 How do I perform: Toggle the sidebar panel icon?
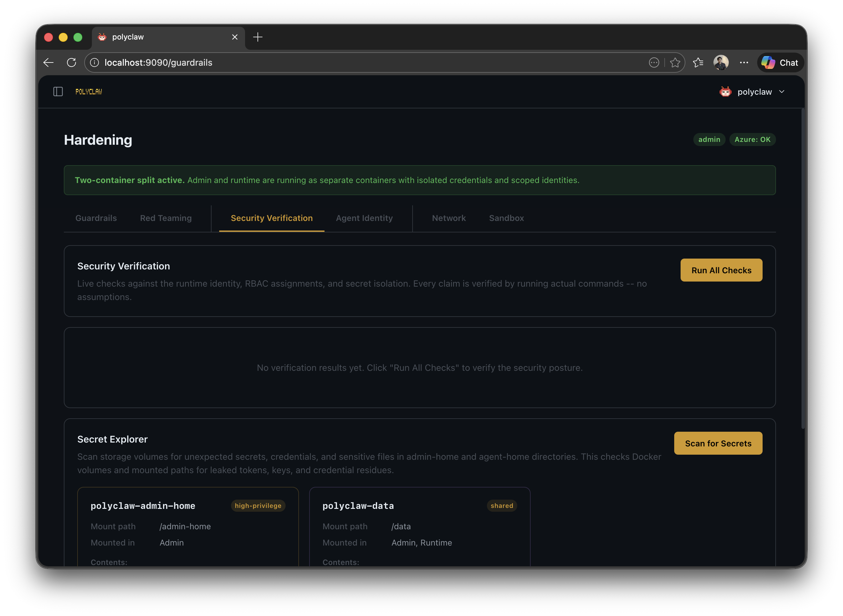coord(58,92)
